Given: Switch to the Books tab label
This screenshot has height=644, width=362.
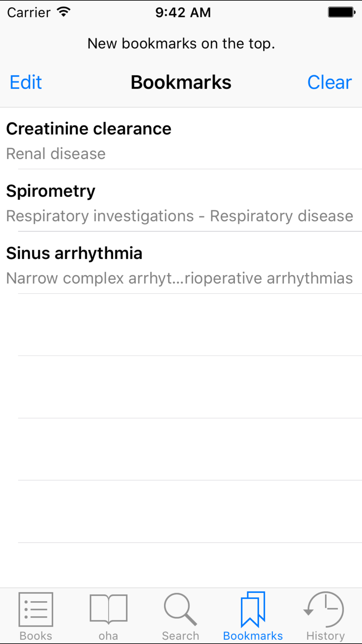Looking at the screenshot, I should coord(36,636).
